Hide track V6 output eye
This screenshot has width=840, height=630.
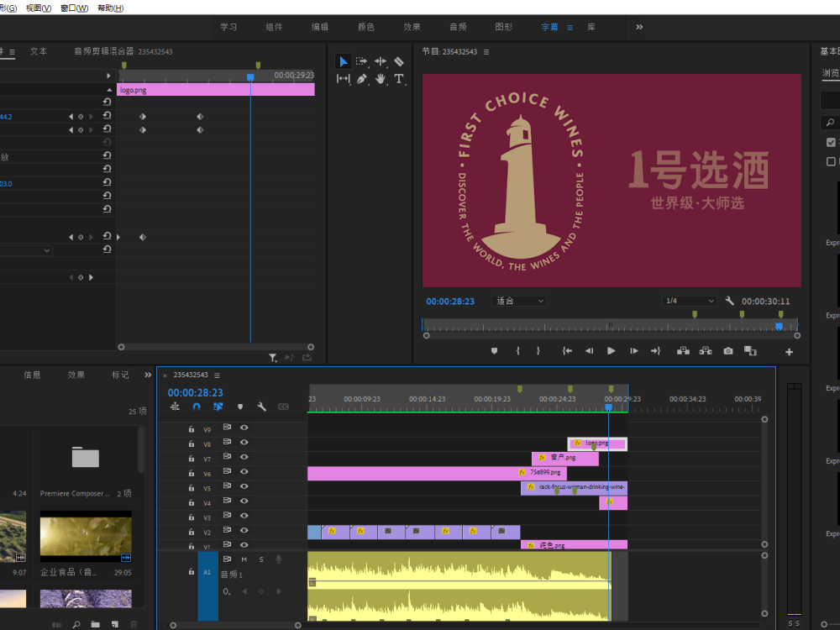click(244, 471)
